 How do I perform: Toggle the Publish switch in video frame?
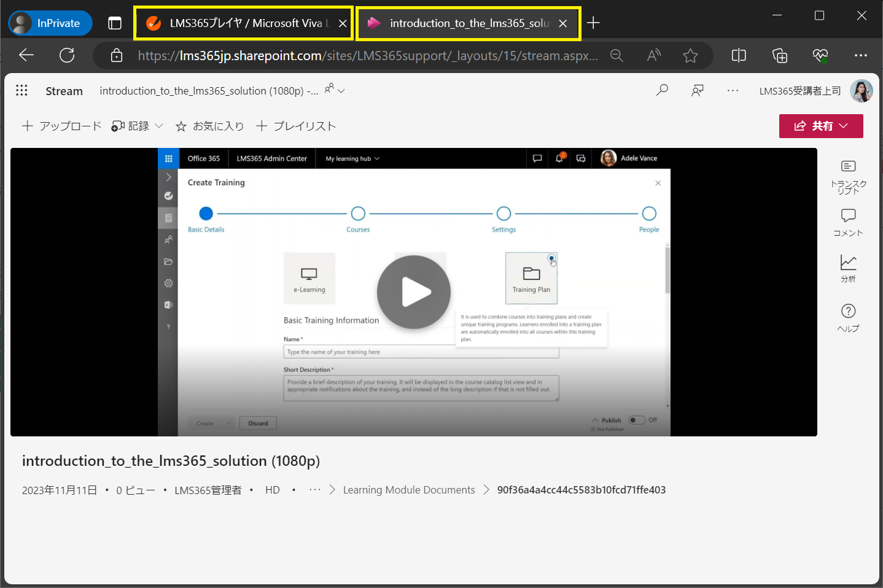(x=637, y=420)
